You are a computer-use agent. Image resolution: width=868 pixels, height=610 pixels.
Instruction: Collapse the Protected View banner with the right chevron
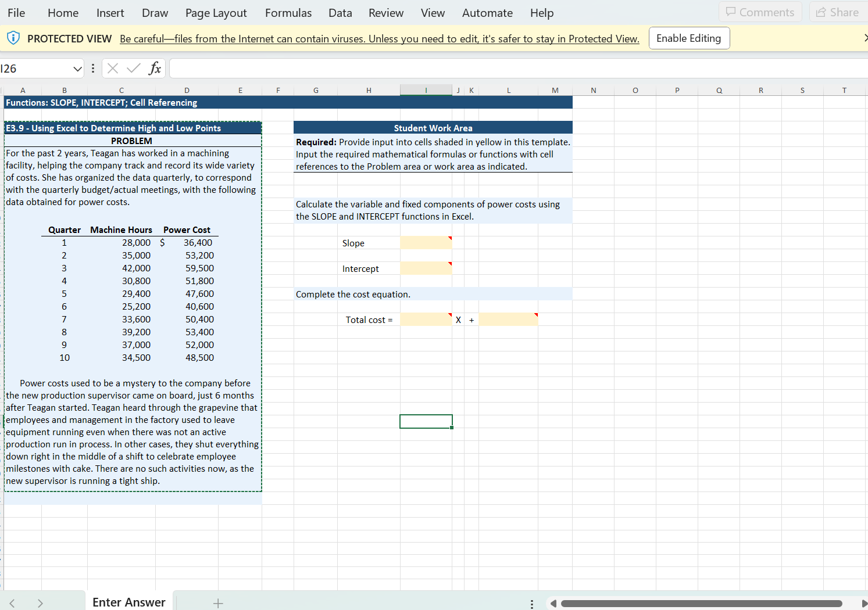coord(866,37)
